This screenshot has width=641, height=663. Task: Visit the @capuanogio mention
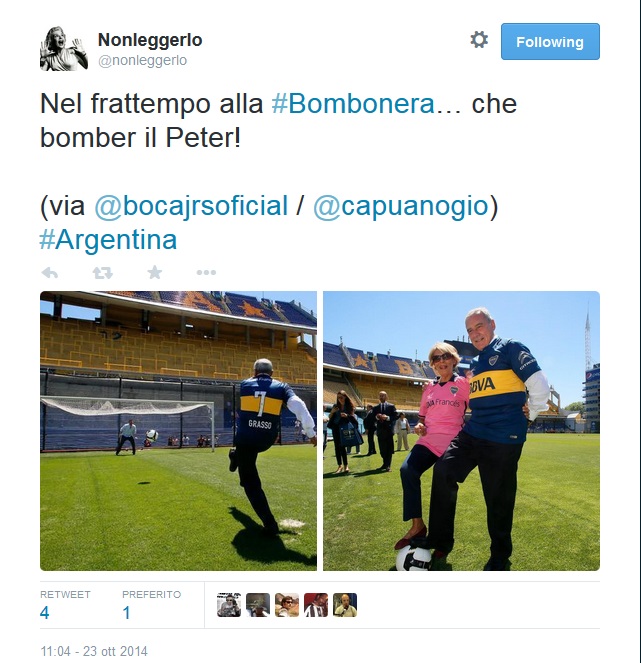401,206
